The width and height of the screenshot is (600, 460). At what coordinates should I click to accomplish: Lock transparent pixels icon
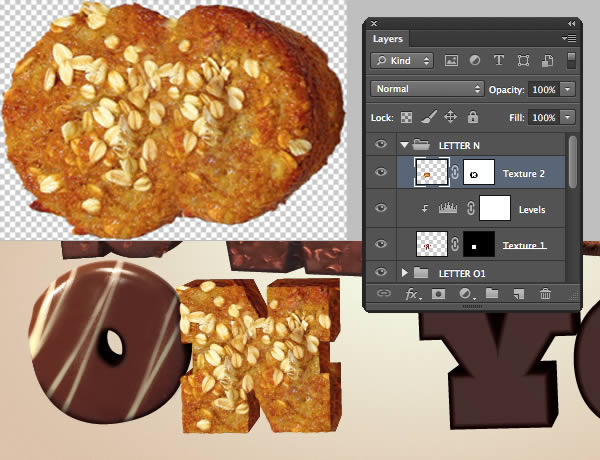406,117
